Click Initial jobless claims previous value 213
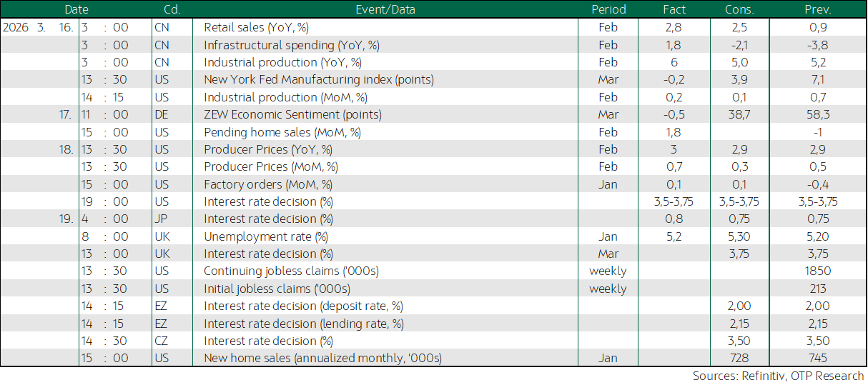This screenshot has width=868, height=385. pos(818,289)
